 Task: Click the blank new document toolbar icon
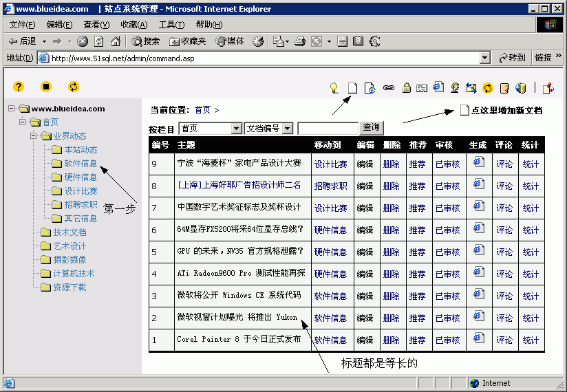[x=352, y=88]
